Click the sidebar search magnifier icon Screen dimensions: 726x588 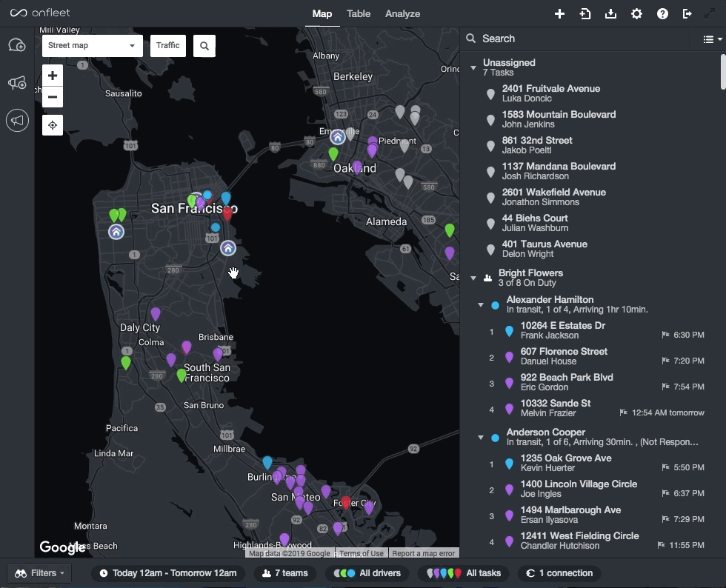click(x=471, y=39)
